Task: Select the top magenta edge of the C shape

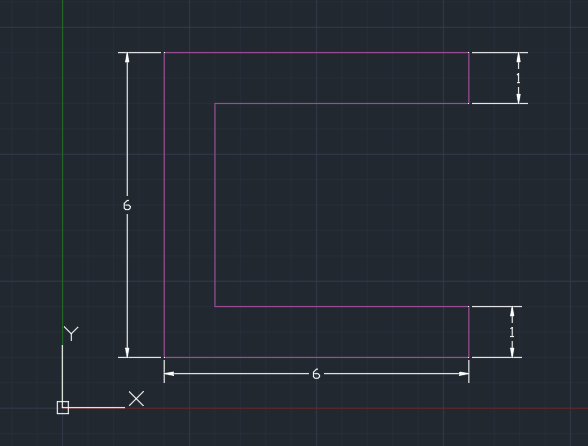Action: (316, 53)
